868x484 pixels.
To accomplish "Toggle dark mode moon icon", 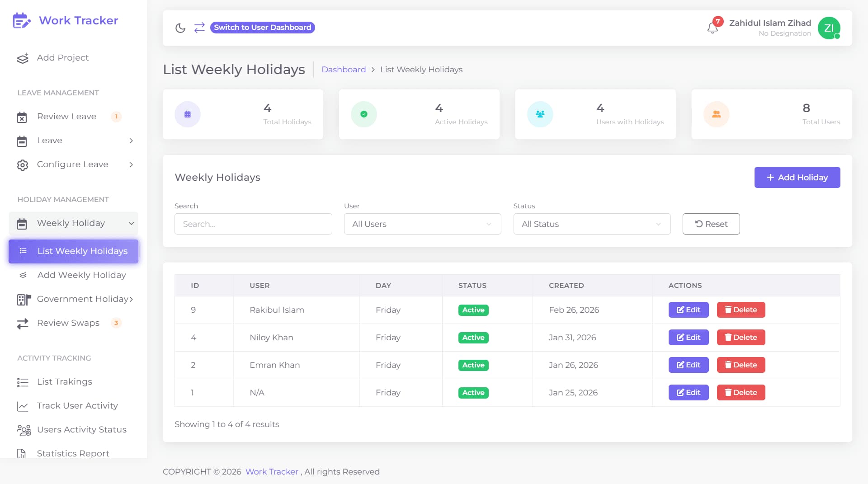I will point(180,28).
